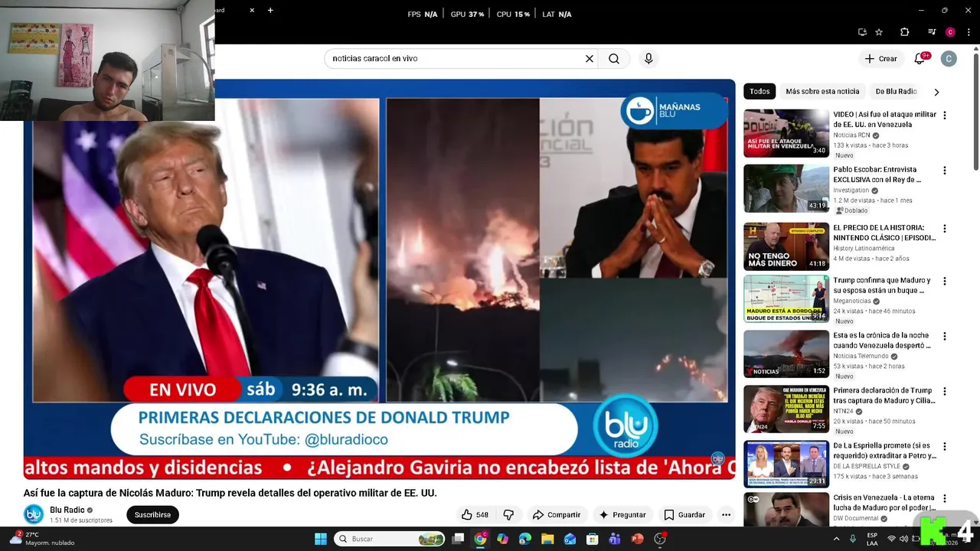Image resolution: width=980 pixels, height=551 pixels.
Task: Click the main Blu Radio video player
Action: [x=379, y=279]
